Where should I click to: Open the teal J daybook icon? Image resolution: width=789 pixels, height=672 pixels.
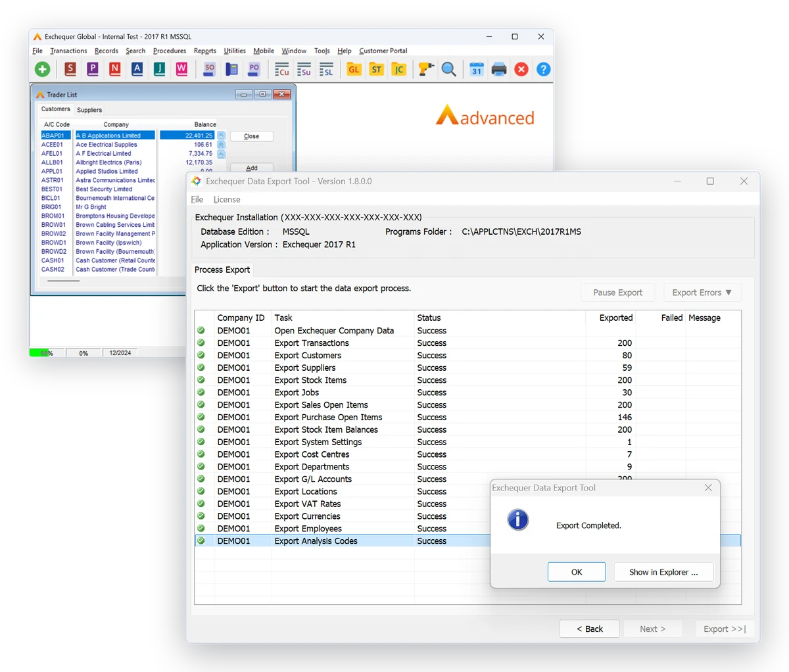click(159, 68)
